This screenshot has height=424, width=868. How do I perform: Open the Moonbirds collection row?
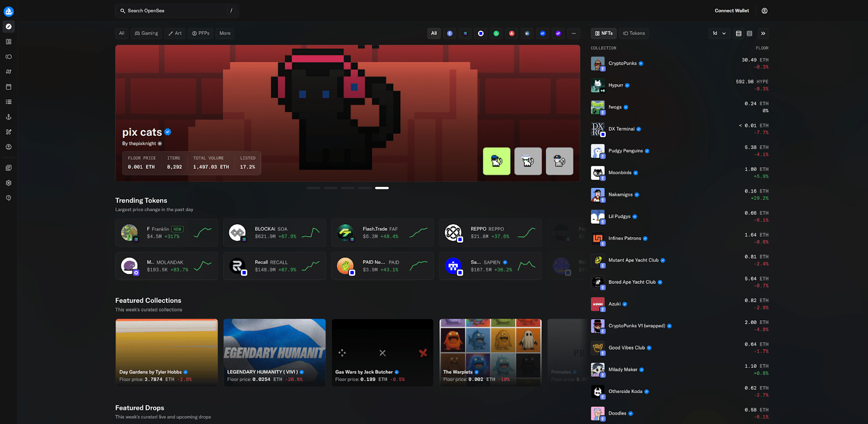pos(680,173)
